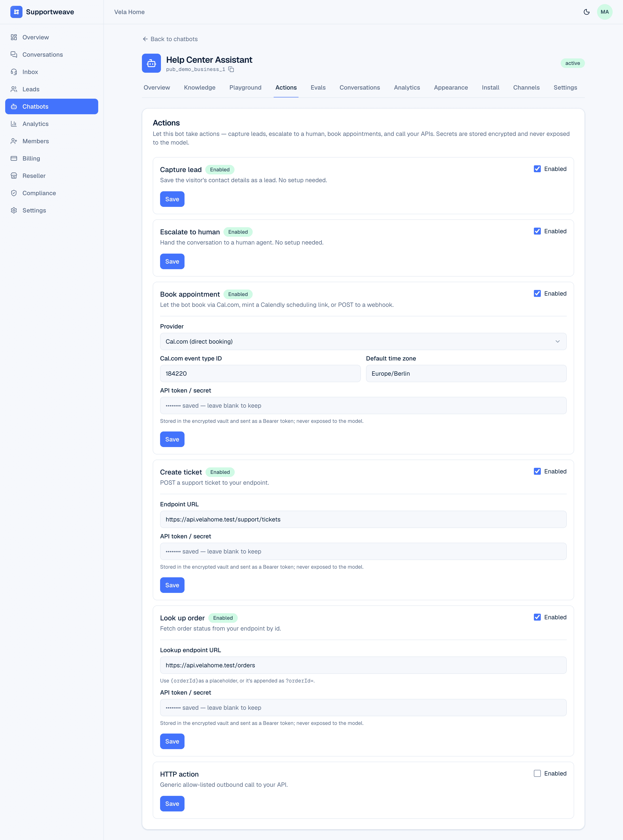Screen dimensions: 623x840
Task: Uncheck Enabled for Look up order
Action: [537, 618]
